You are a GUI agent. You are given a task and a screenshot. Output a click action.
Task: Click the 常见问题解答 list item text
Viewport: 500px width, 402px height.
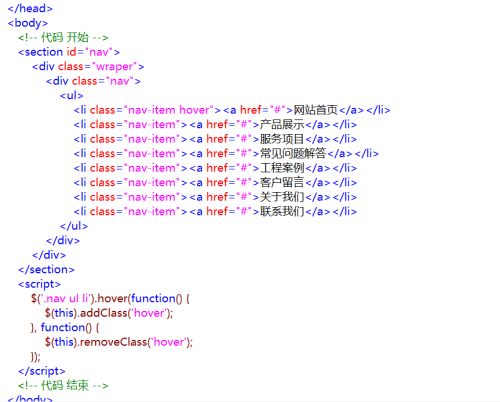pos(293,154)
